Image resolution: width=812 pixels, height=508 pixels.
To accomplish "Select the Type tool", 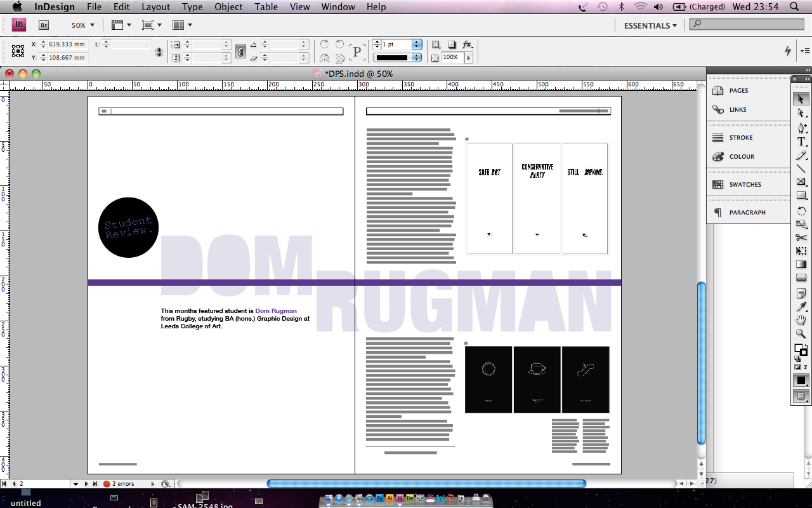I will coord(801,142).
